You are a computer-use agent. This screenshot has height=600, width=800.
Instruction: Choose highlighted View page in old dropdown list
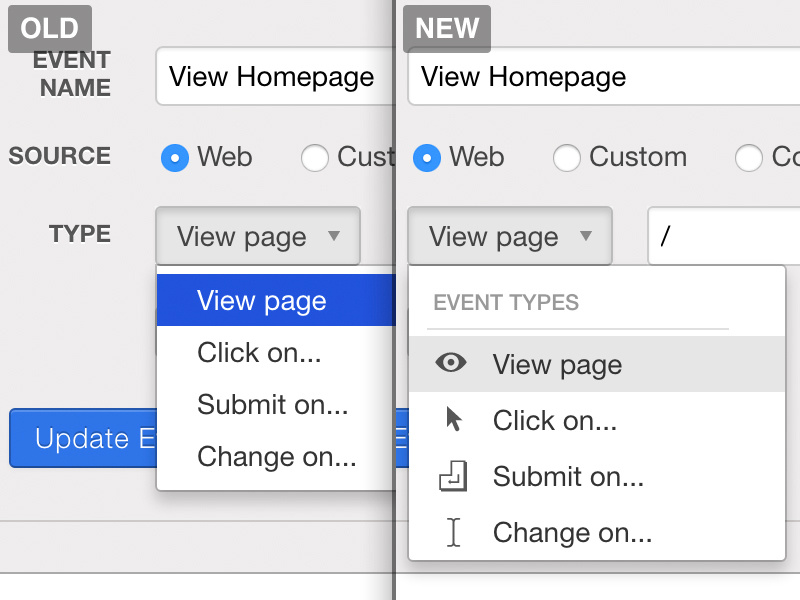click(x=262, y=301)
